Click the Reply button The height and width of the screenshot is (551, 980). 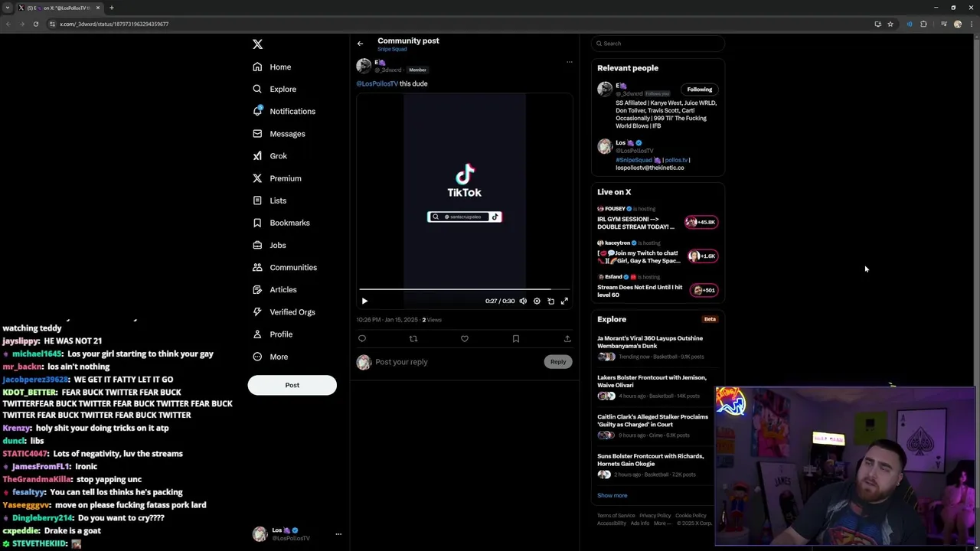click(558, 362)
